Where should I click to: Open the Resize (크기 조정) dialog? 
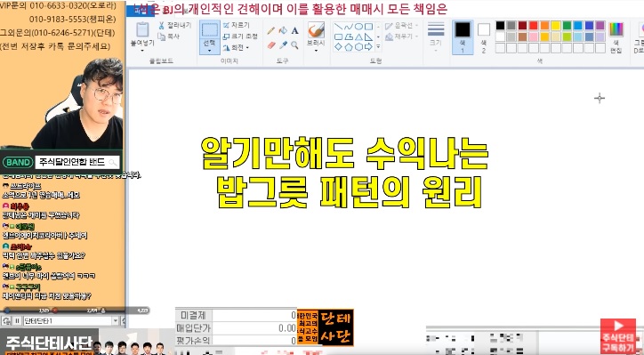(x=240, y=36)
